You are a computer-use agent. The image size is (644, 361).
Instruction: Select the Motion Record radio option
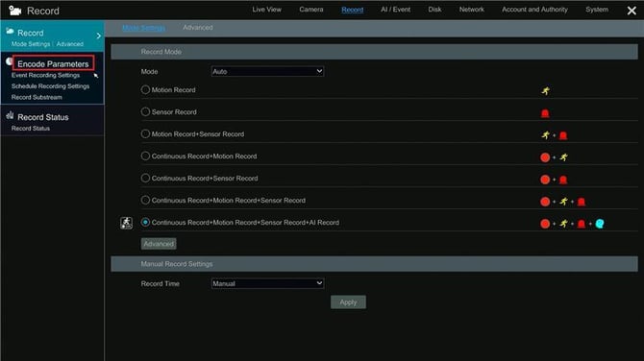[x=145, y=89]
